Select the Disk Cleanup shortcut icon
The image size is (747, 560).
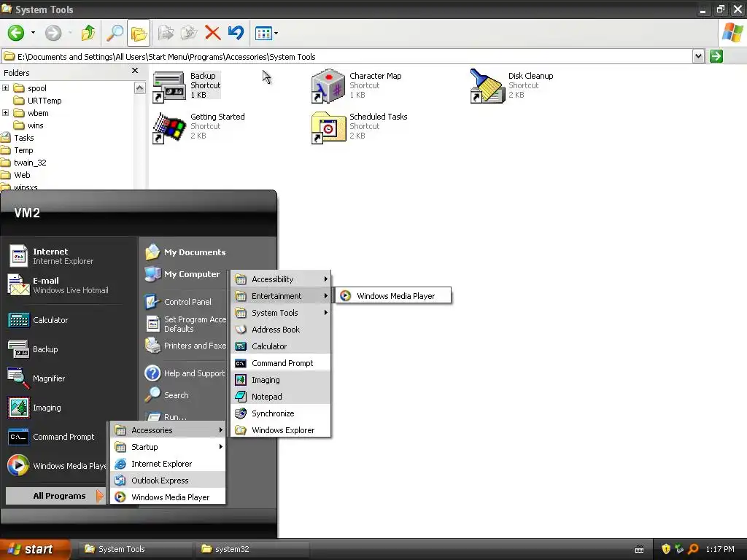(x=487, y=86)
